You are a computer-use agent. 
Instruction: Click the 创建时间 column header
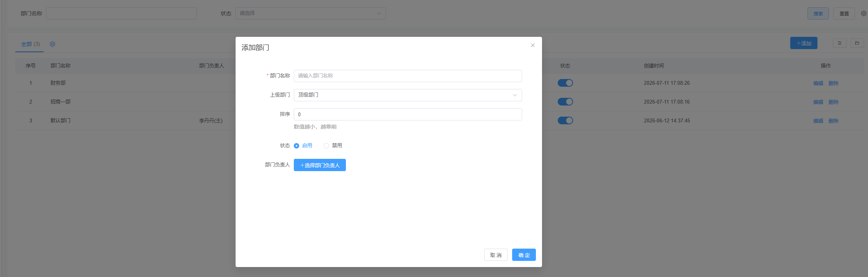[654, 66]
